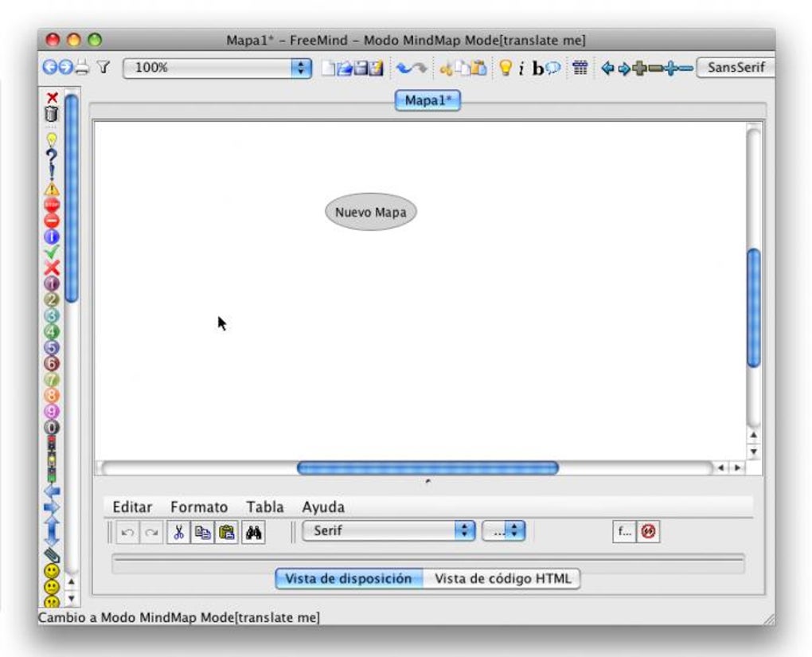Open the calendar grid icon

point(580,68)
